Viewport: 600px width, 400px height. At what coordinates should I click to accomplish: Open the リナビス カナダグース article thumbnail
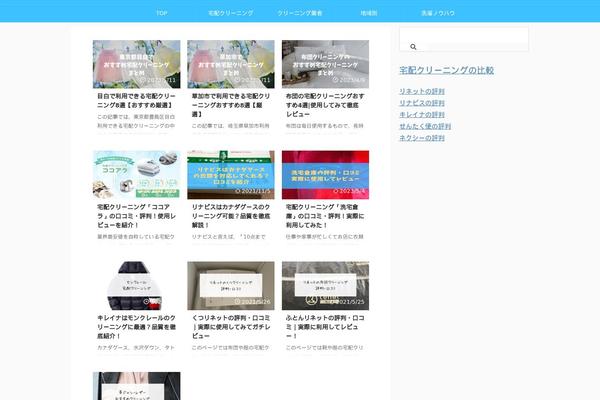[x=231, y=175]
